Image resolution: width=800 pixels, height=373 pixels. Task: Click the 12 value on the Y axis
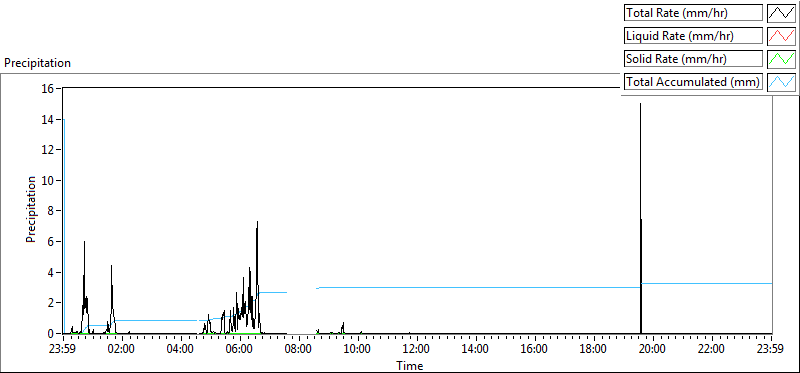pyautogui.click(x=49, y=150)
